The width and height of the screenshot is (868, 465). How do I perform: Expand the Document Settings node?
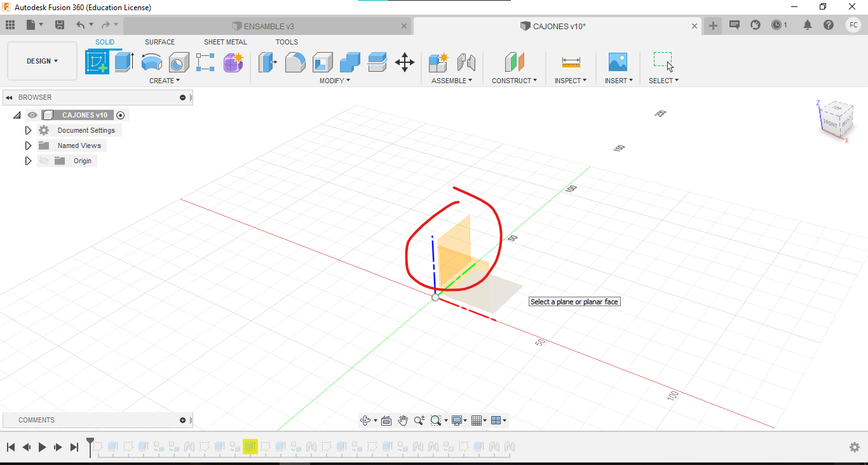pos(28,130)
